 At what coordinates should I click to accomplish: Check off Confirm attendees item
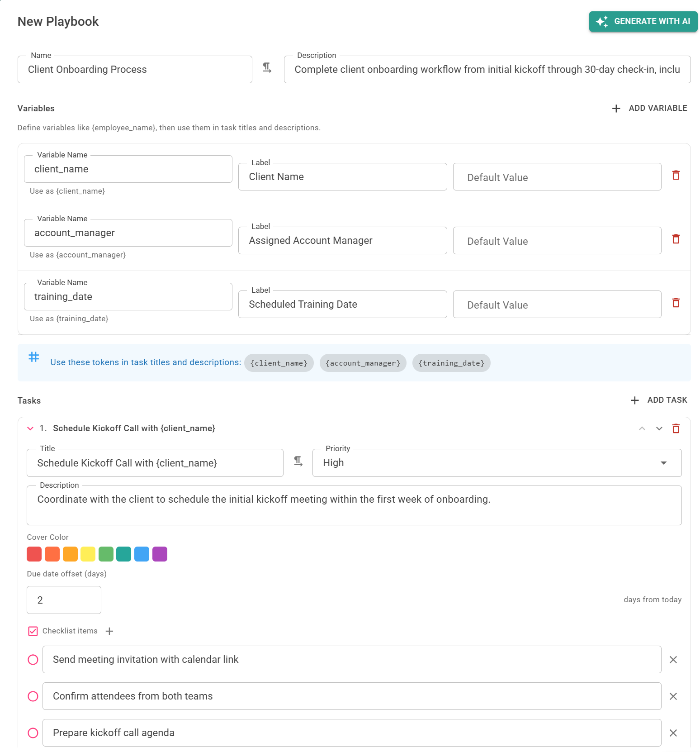pyautogui.click(x=33, y=696)
